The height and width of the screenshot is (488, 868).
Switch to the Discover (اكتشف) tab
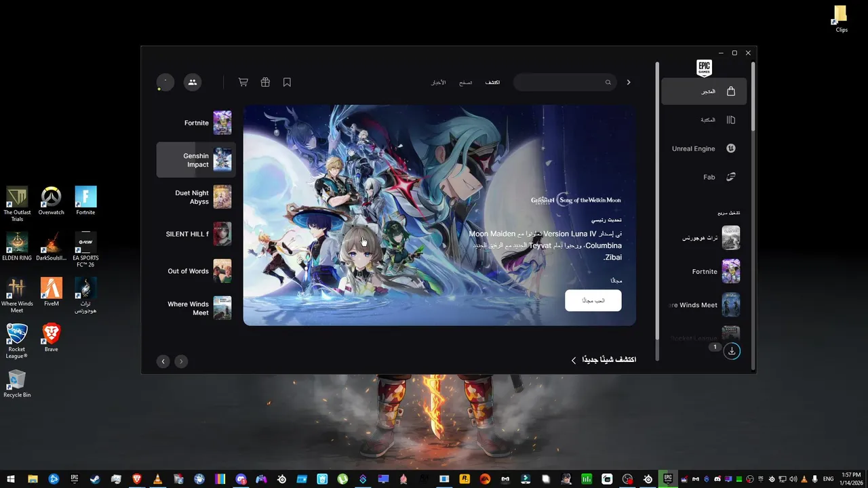tap(492, 82)
